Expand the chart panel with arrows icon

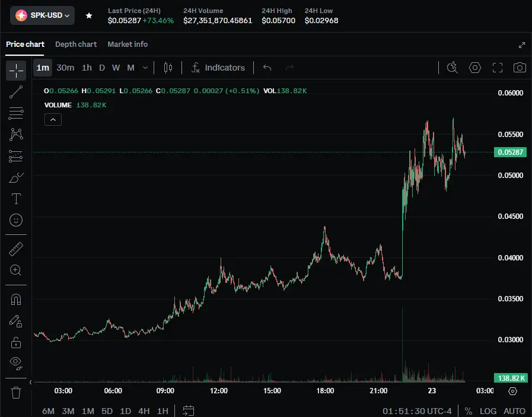[522, 45]
